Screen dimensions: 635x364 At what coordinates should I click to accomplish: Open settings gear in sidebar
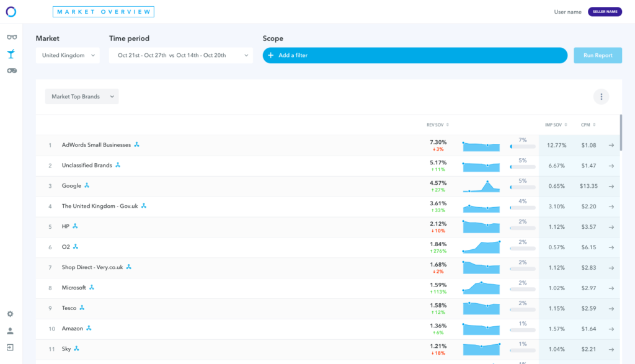pos(10,314)
